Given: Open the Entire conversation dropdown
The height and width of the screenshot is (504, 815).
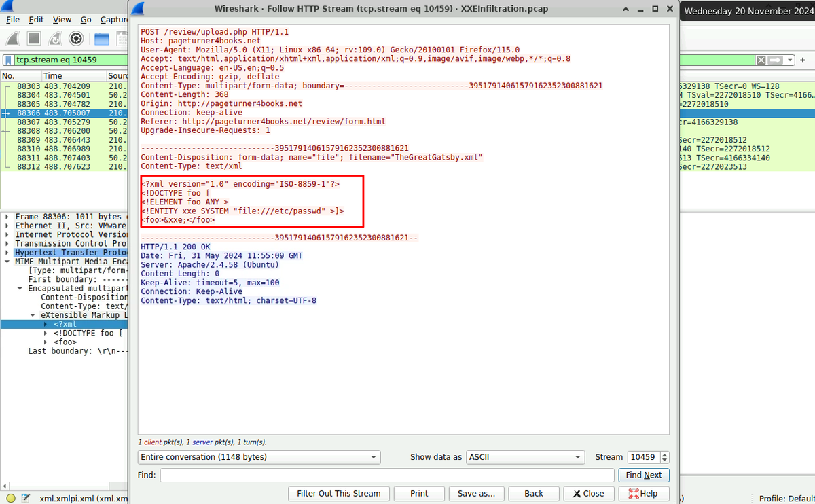Looking at the screenshot, I should 259,457.
